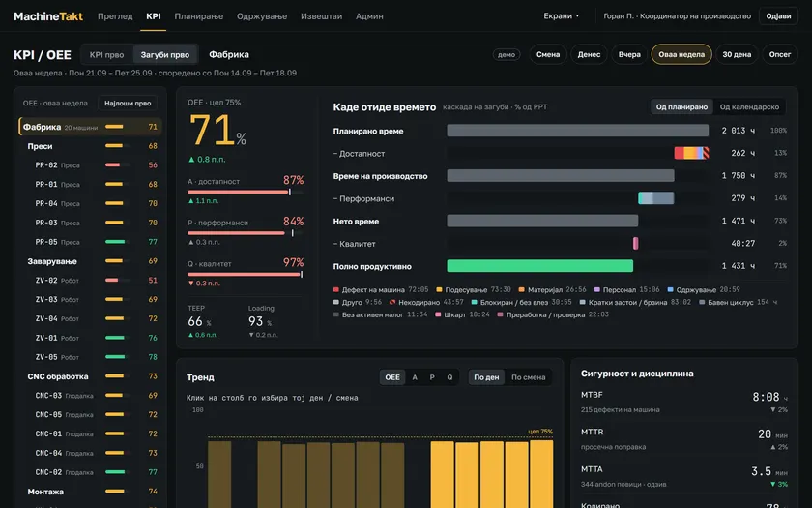Open the MTBF metric row
This screenshot has height=508, width=812.
[684, 402]
